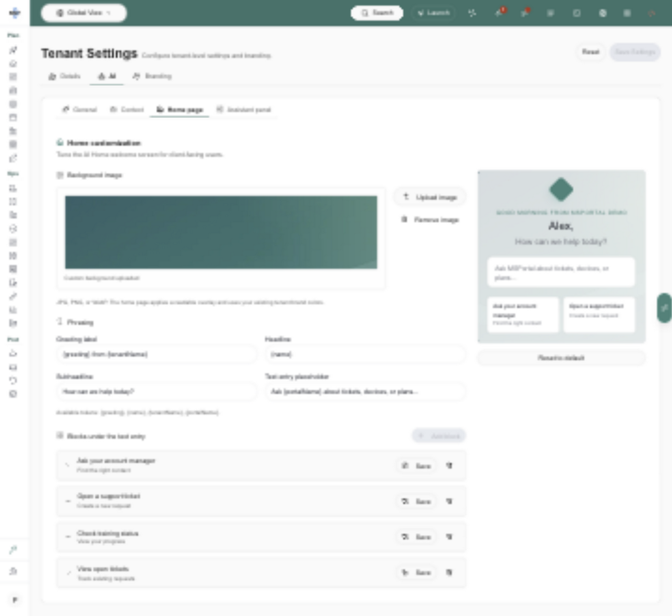Delete the 'View open tickets' block
This screenshot has height=616, width=672.
[x=449, y=572]
